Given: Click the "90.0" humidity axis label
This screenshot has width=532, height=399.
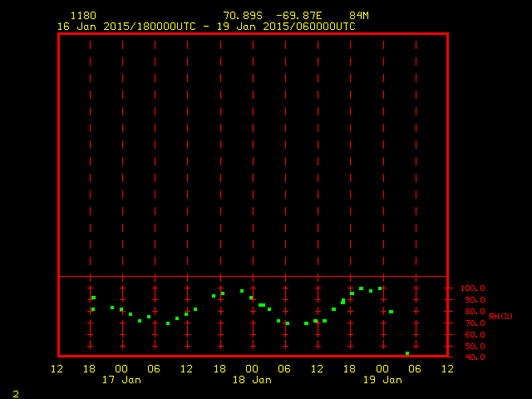Looking at the screenshot, I should (x=475, y=300).
